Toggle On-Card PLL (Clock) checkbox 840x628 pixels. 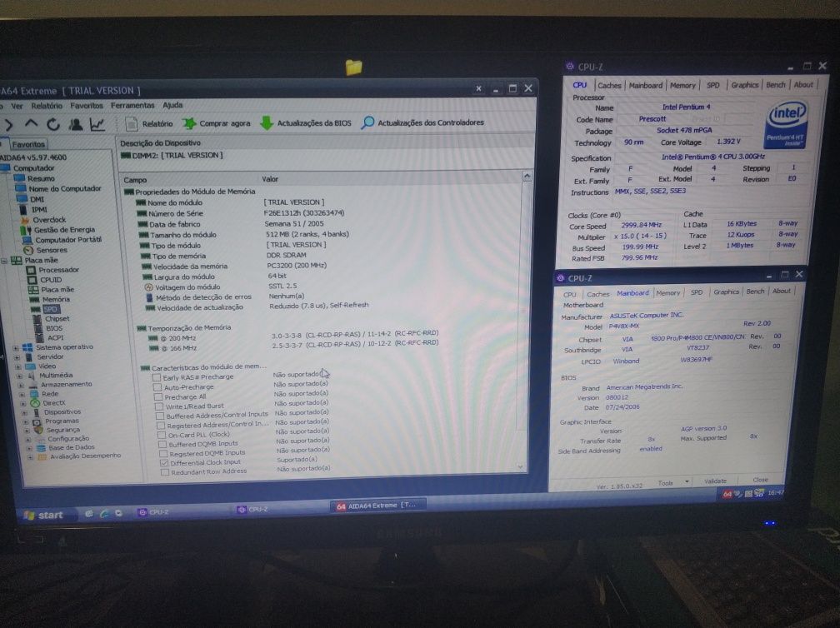[162, 435]
